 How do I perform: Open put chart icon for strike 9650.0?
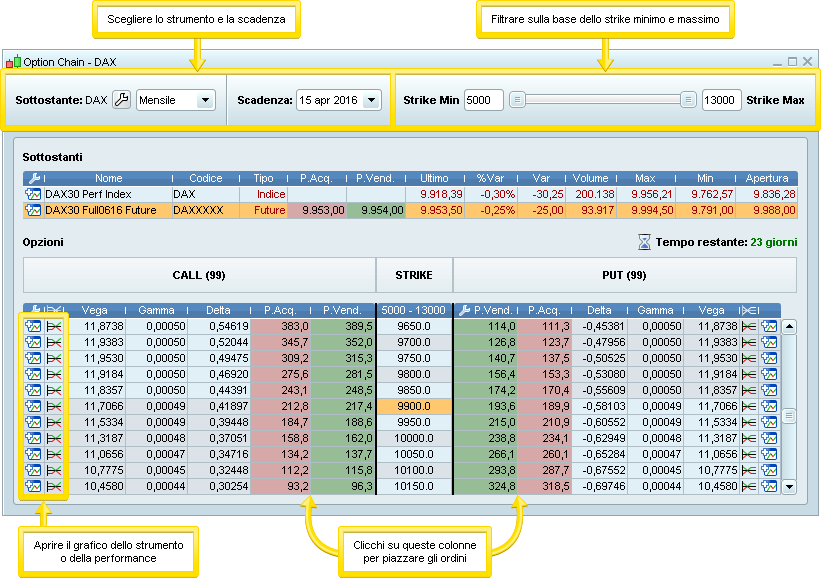[769, 326]
